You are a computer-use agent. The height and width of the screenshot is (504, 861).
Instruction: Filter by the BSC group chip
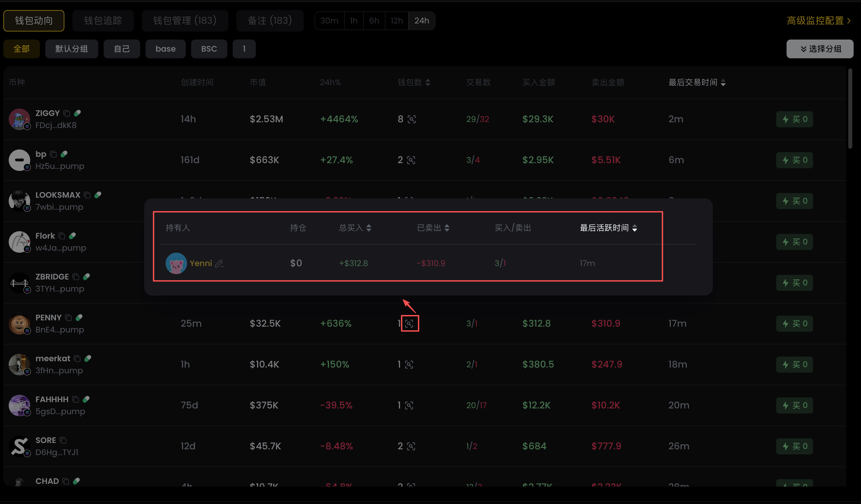pos(209,49)
